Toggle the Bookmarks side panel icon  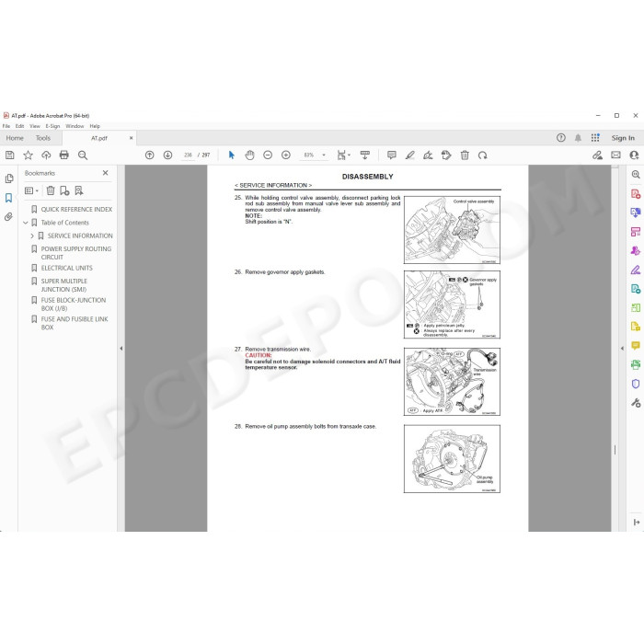click(8, 198)
